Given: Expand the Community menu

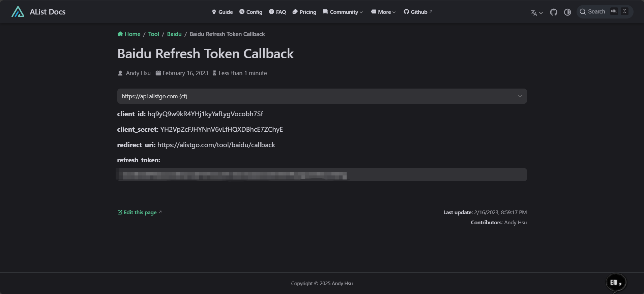Looking at the screenshot, I should click(343, 12).
